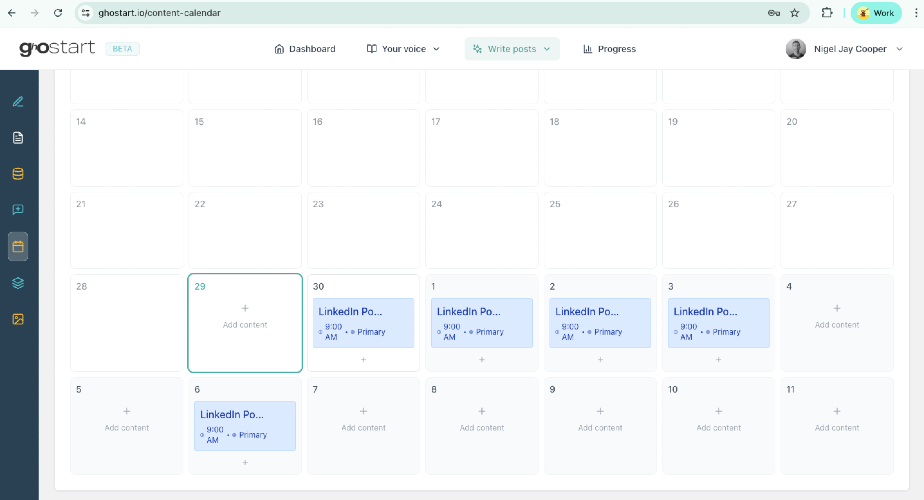924x500 pixels.
Task: Expand the Nigel Jay Cooper account chevron
Action: 899,49
